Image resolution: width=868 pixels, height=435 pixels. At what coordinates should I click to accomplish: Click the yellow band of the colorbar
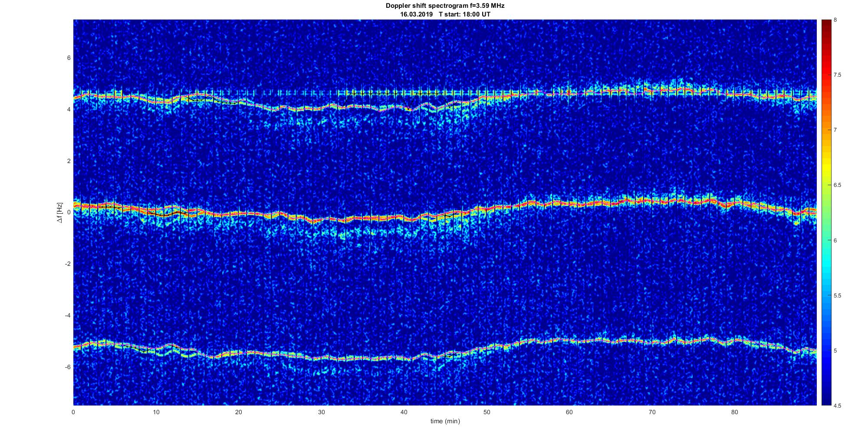point(826,167)
